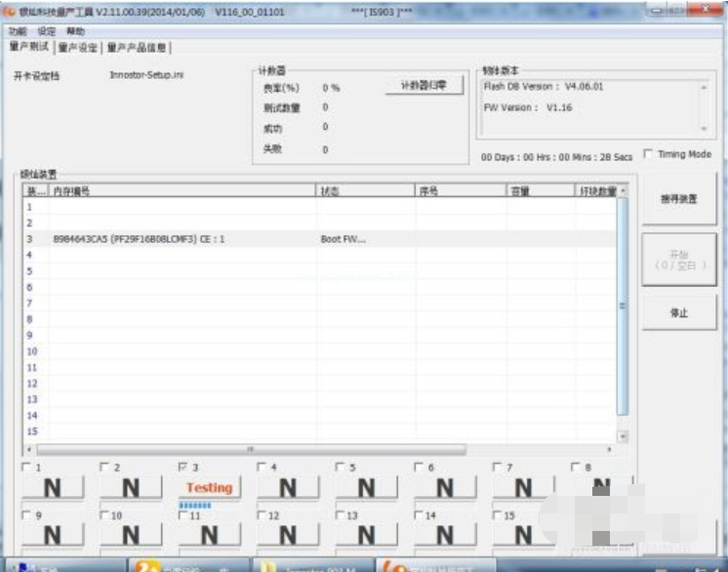The image size is (728, 572).
Task: Tick the port 7 checkbox
Action: click(498, 468)
